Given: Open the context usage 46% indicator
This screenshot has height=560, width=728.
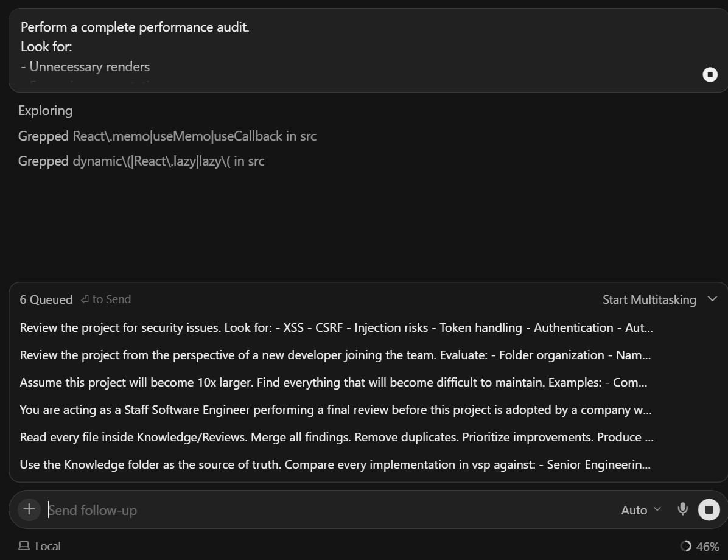Looking at the screenshot, I should coord(699,547).
